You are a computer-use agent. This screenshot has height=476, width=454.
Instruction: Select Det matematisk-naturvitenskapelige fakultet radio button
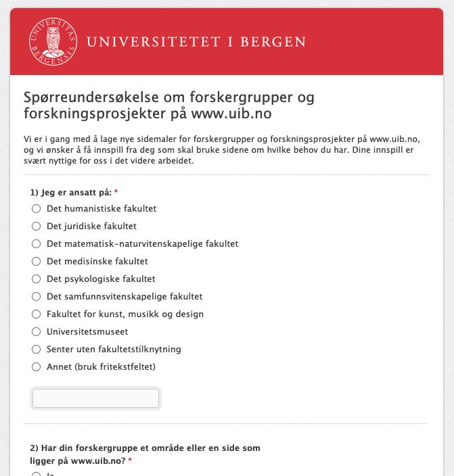point(37,243)
